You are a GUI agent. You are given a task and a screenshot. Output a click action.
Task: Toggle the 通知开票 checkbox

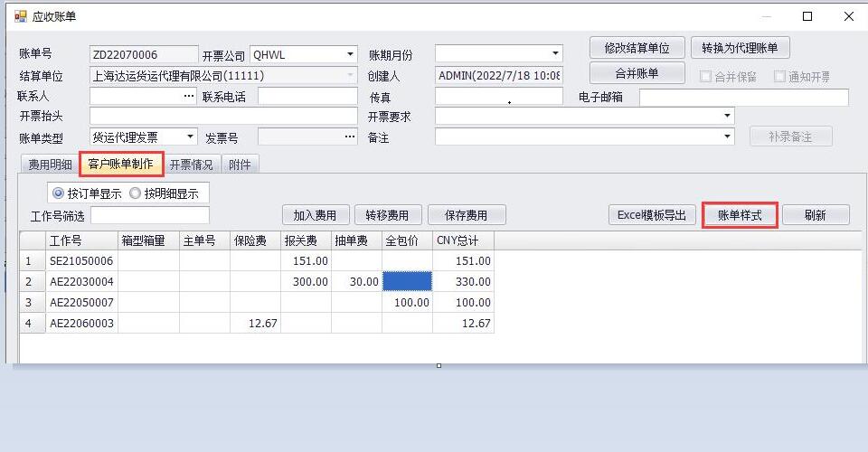click(779, 77)
